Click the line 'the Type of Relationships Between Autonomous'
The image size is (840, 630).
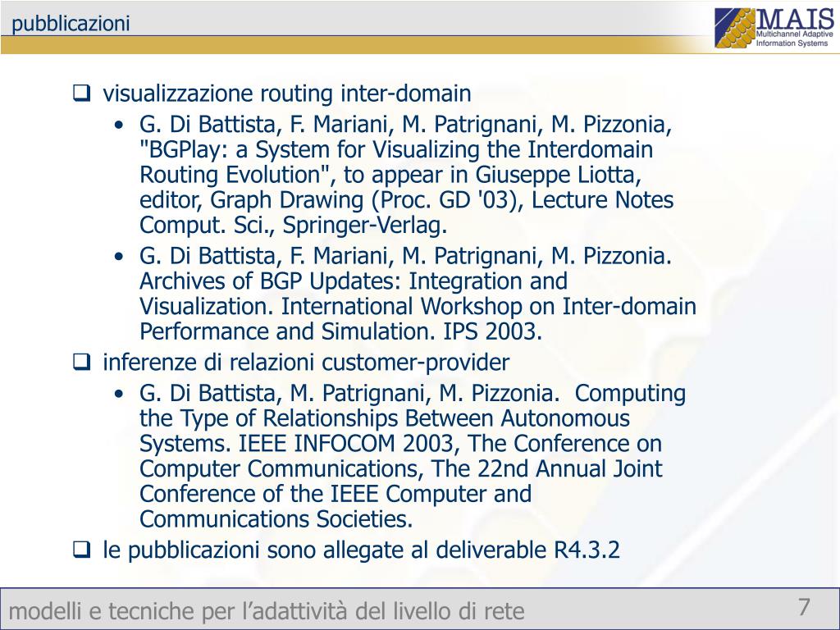[x=385, y=418]
